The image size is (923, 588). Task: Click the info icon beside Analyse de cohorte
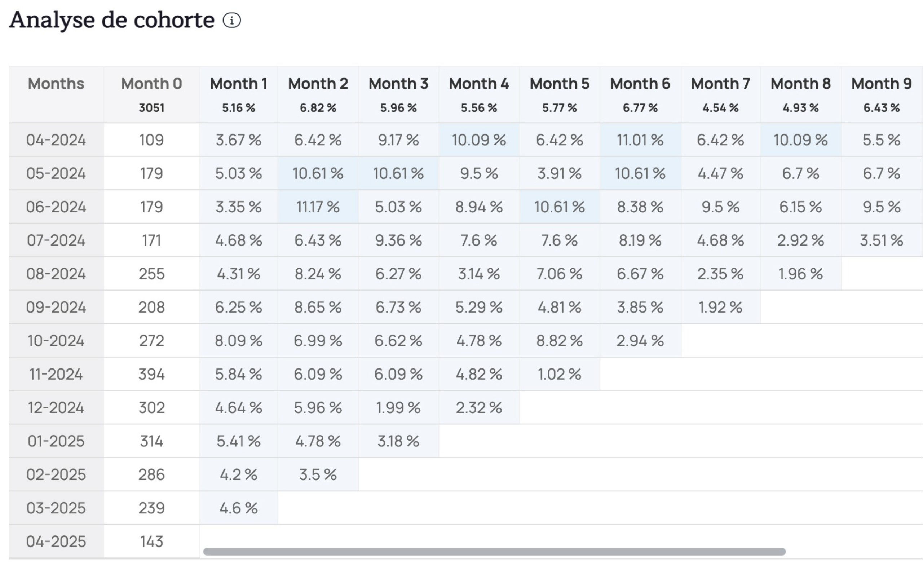tap(231, 20)
